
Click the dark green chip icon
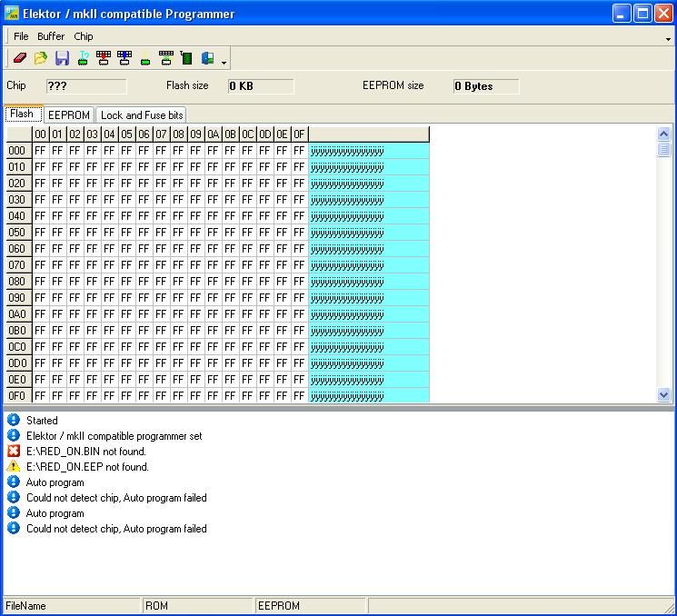(186, 59)
